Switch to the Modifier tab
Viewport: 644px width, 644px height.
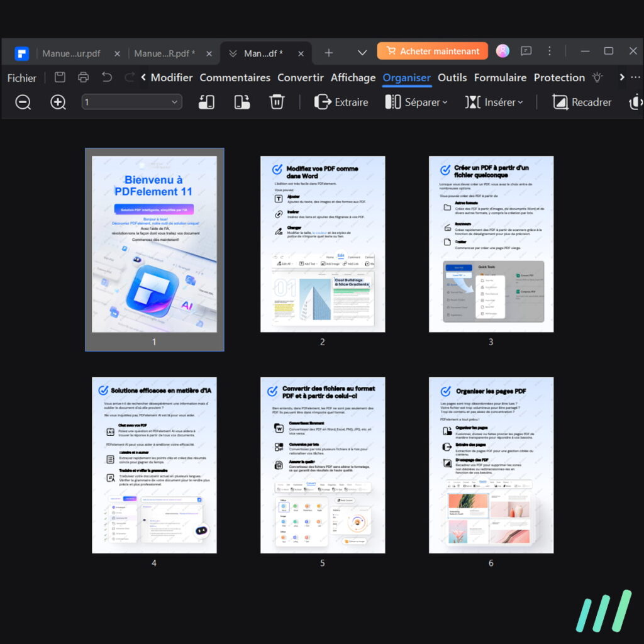(x=171, y=77)
